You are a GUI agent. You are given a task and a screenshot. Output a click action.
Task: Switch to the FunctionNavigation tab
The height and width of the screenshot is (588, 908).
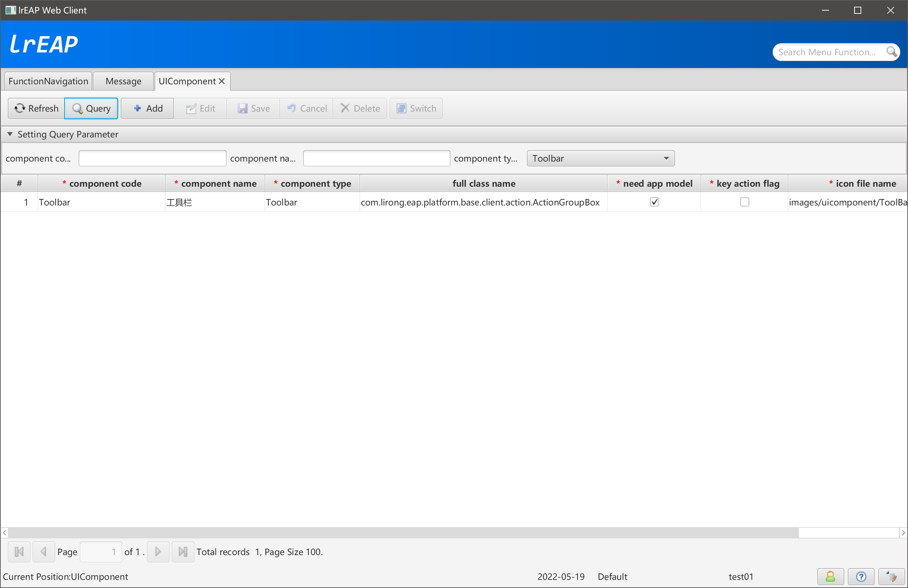coord(49,81)
